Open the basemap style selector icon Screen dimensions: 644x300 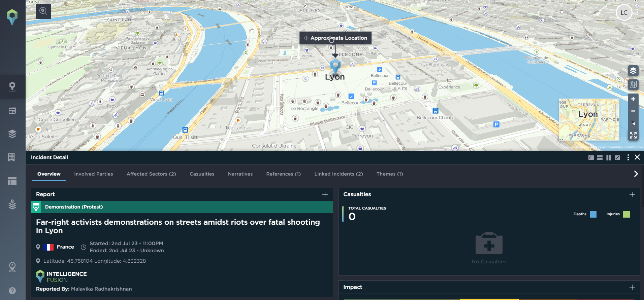[633, 85]
